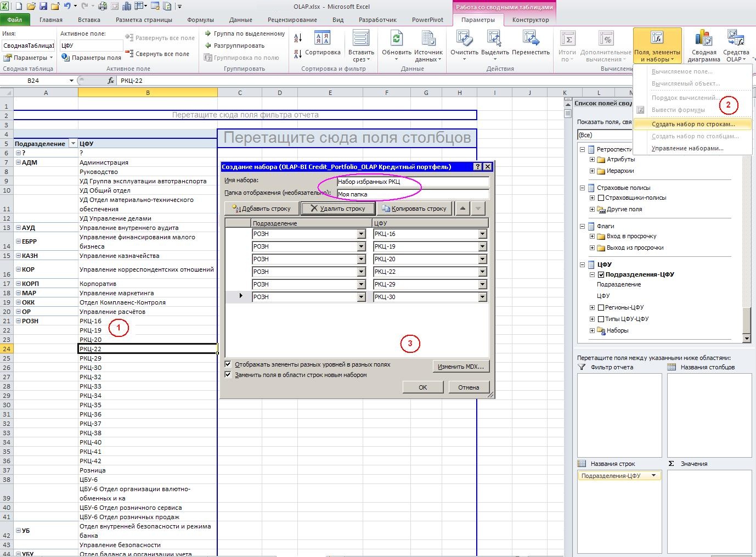Click the Name Box showing B24
This screenshot has height=557, width=756.
[x=38, y=81]
